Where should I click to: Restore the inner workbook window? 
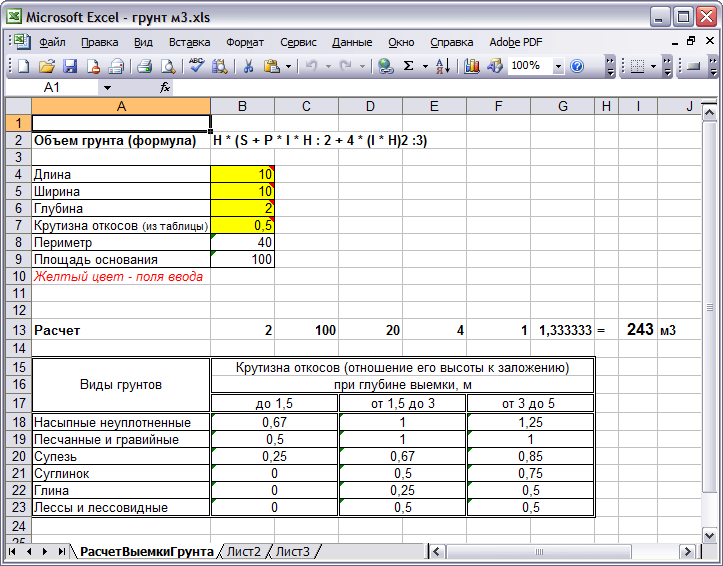point(691,41)
